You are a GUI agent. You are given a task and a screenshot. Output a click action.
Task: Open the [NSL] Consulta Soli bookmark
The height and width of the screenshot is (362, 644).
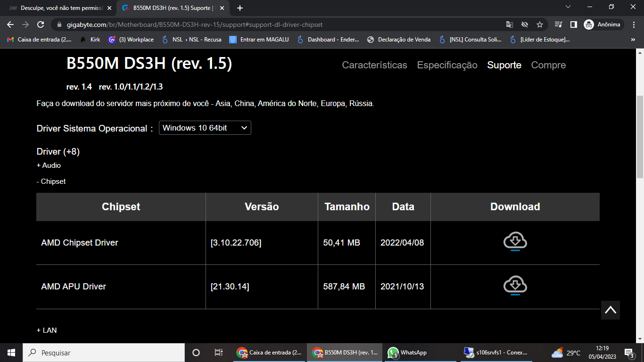pyautogui.click(x=470, y=40)
